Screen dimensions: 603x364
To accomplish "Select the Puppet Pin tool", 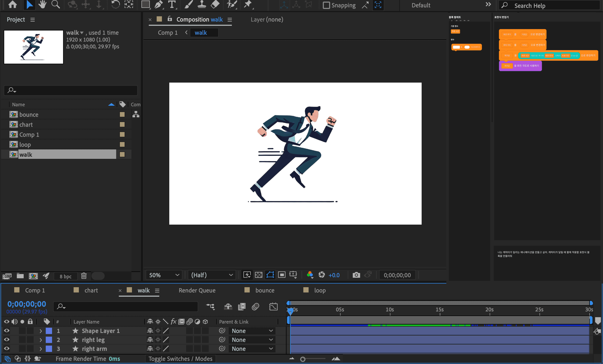I will [x=248, y=4].
